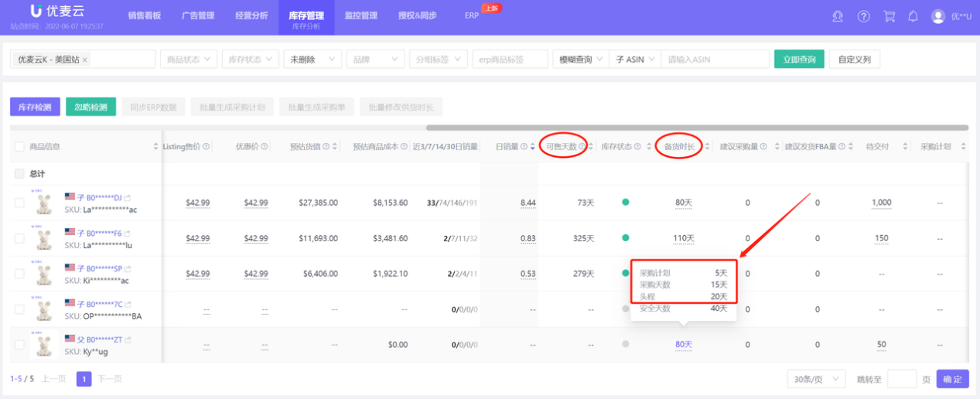Image resolution: width=980 pixels, height=399 pixels.
Task: Tick the checkbox for SKU Ki*********ac
Action: (19, 274)
